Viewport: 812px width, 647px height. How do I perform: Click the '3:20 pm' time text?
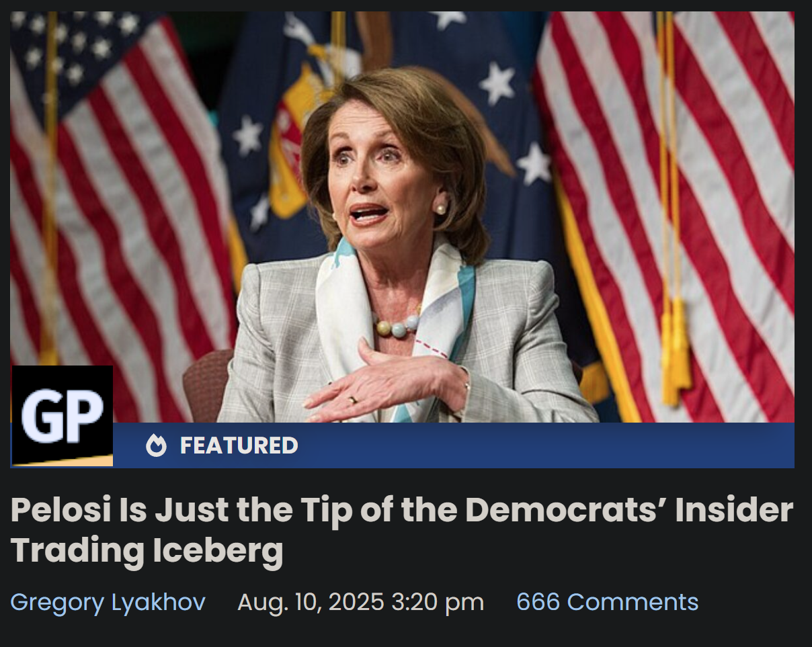click(438, 602)
